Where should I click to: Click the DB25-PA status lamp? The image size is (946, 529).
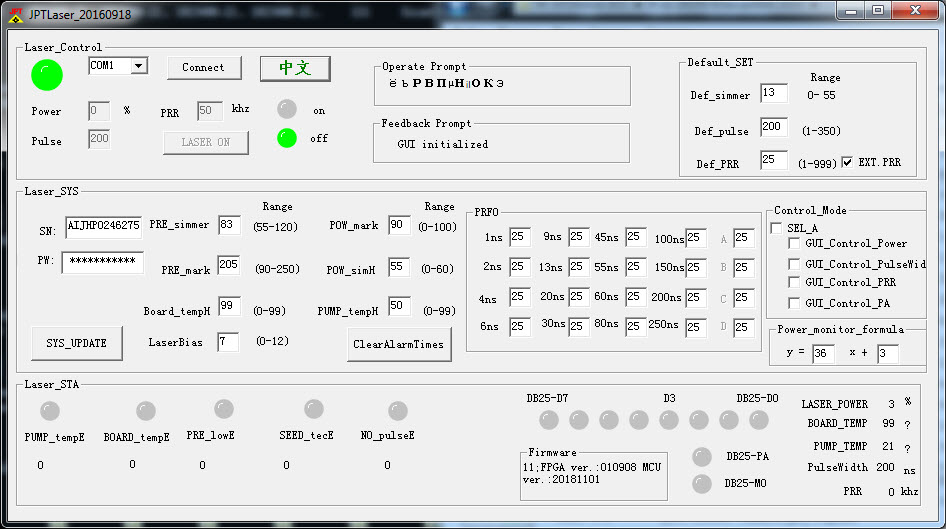(x=702, y=457)
